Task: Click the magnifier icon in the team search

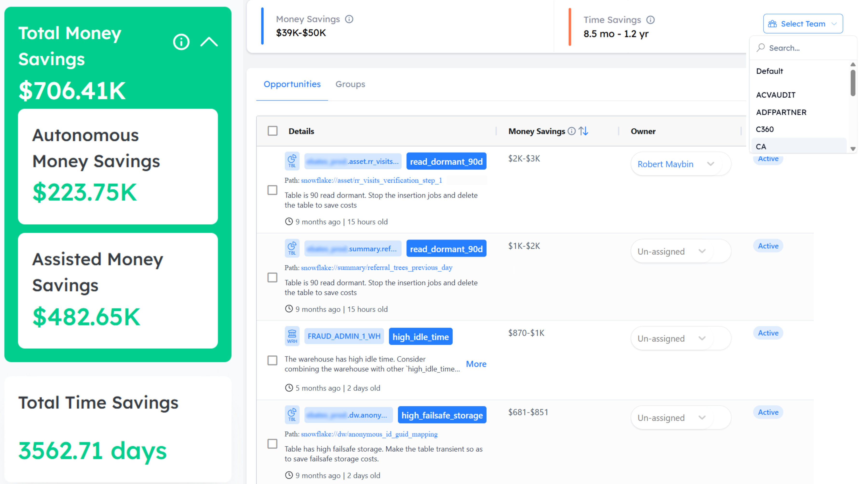Action: tap(761, 48)
